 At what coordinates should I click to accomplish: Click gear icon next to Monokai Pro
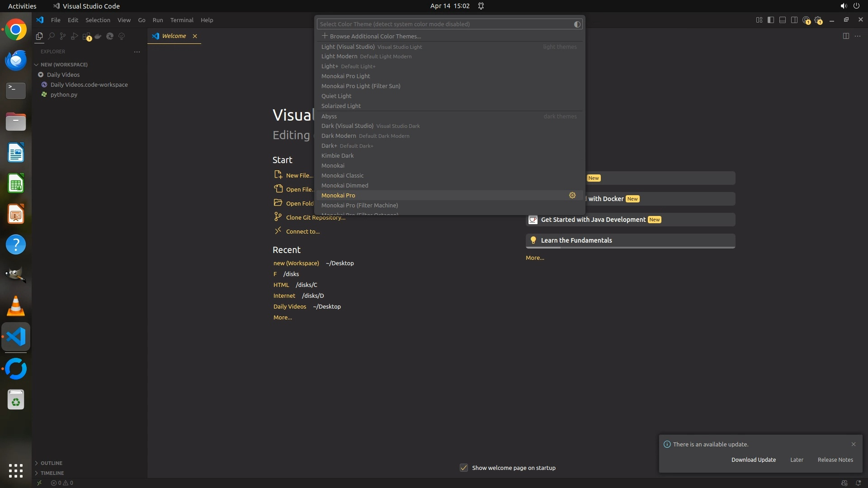(x=572, y=195)
